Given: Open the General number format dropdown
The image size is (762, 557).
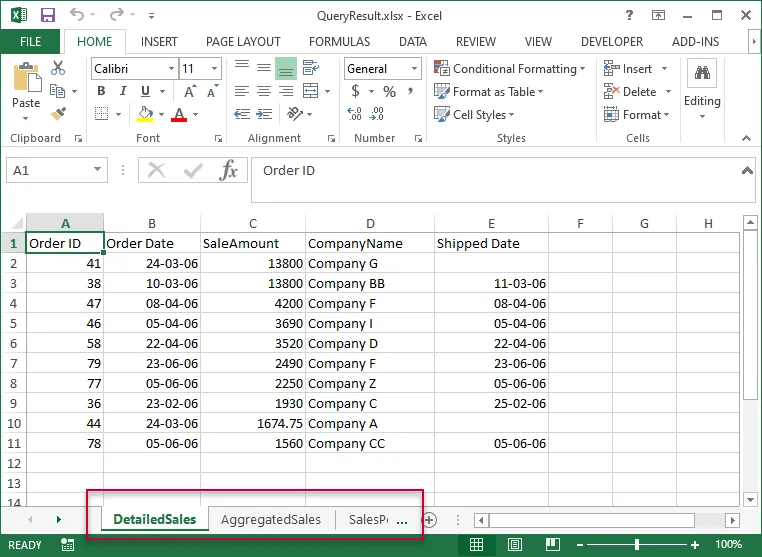Looking at the screenshot, I should point(414,69).
